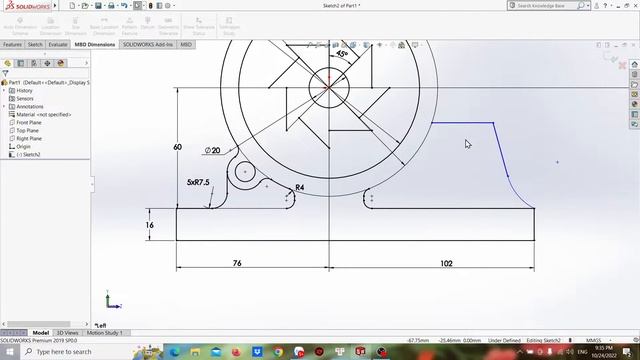640x360 pixels.
Task: Open Dropbox from taskbar
Action: (x=258, y=351)
